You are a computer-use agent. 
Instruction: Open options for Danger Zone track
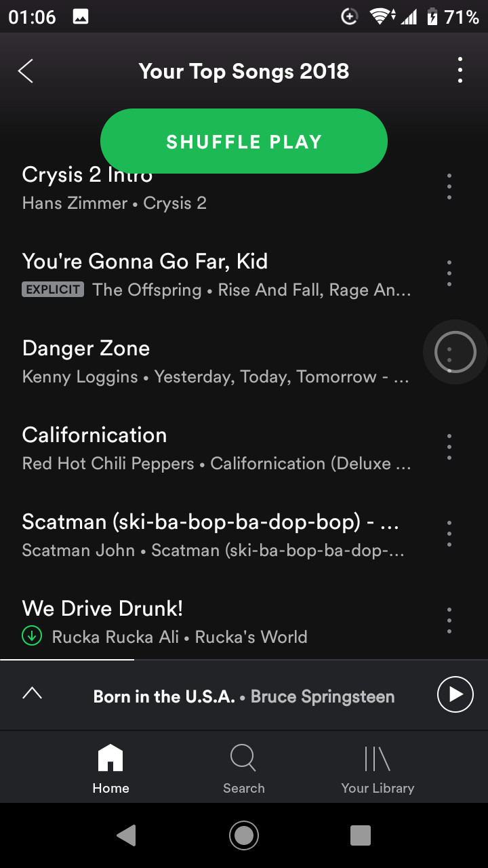coord(455,352)
